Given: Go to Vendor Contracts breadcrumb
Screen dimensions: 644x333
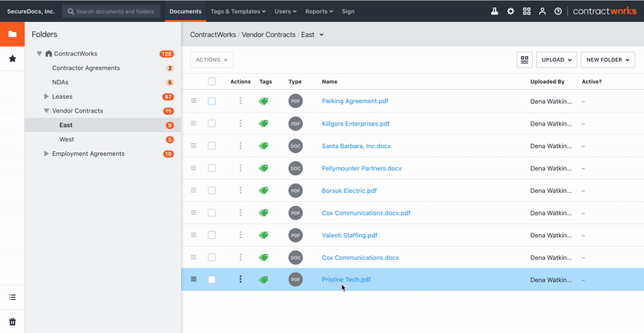Looking at the screenshot, I should pyautogui.click(x=269, y=35).
